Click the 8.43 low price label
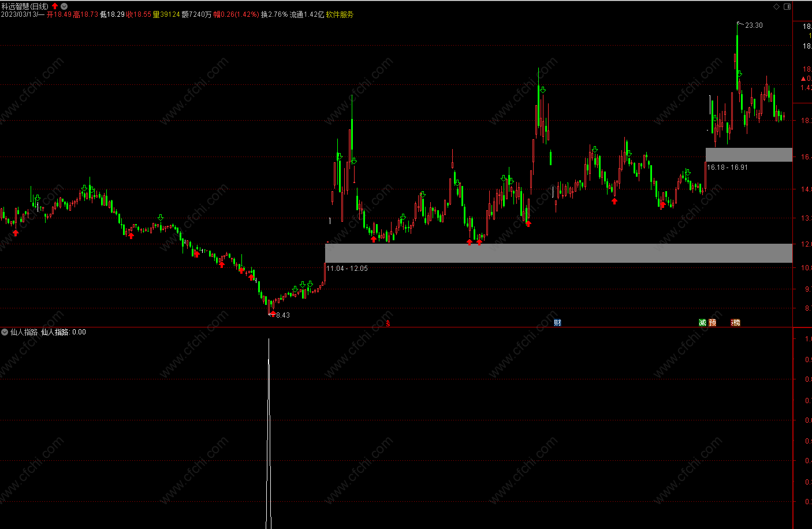This screenshot has width=812, height=529. (x=283, y=315)
